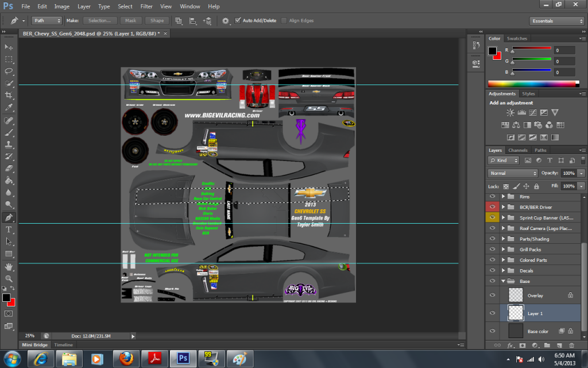Delete layer with trash icon
Screen dimensions: 588x368
pos(571,345)
